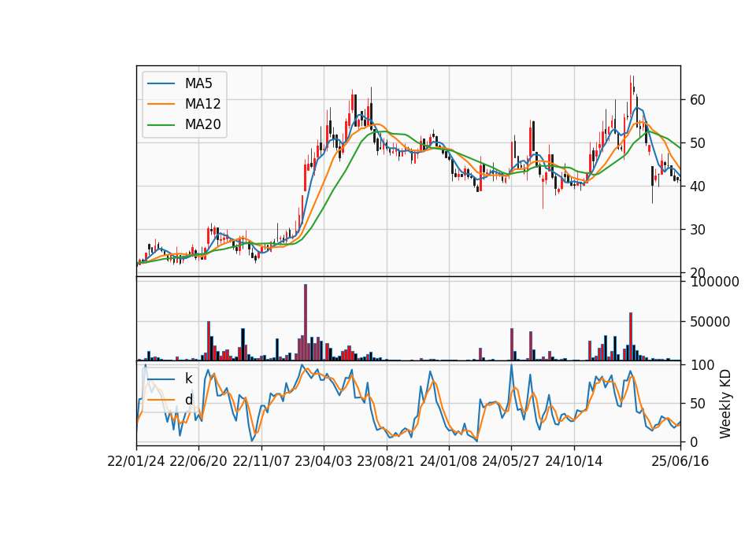The image size is (756, 543).
Task: Click the MA12 legend label
Action: coord(202,104)
